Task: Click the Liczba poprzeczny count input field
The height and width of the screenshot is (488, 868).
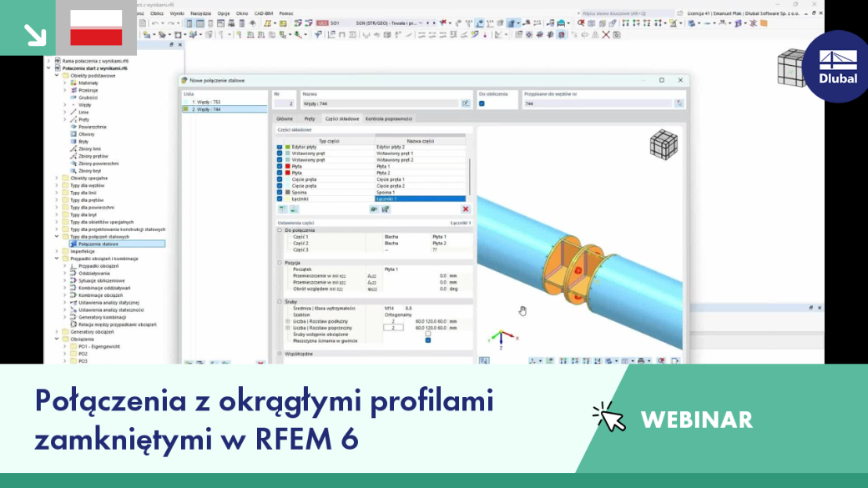Action: 394,328
